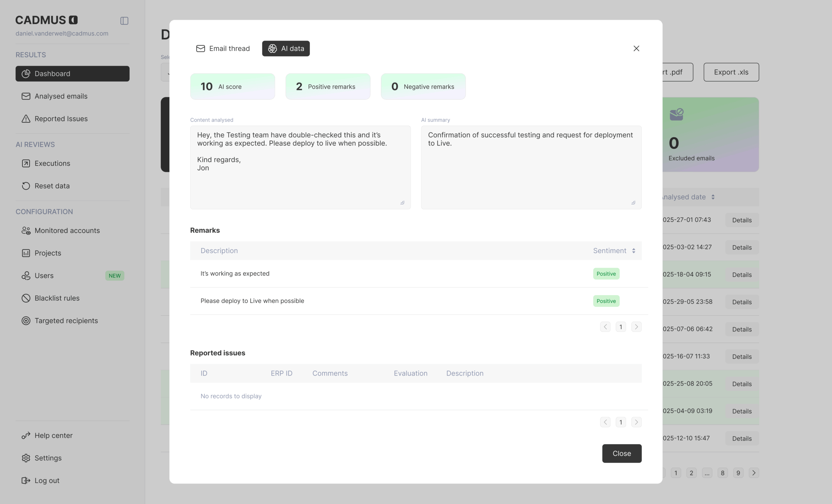Click the Reset data icon

[x=26, y=186]
